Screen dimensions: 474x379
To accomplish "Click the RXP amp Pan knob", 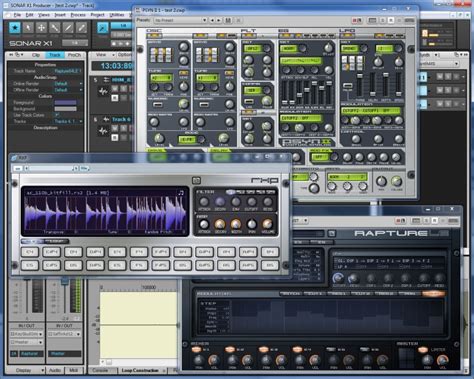I will 252,224.
